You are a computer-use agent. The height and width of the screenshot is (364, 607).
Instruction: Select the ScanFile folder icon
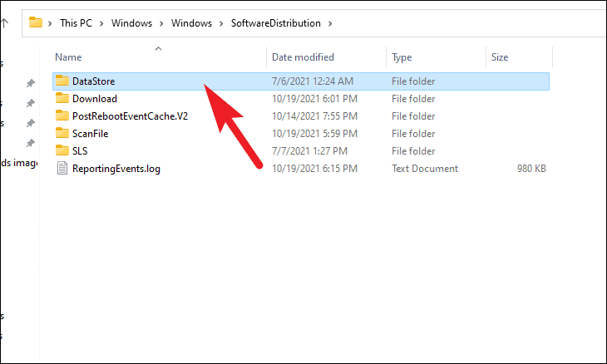point(62,133)
